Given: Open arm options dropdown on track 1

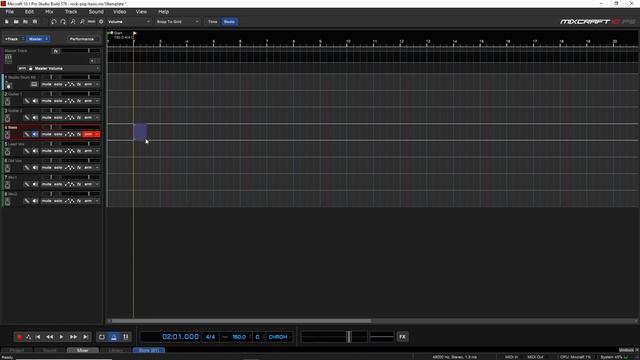Looking at the screenshot, I should pos(97,84).
